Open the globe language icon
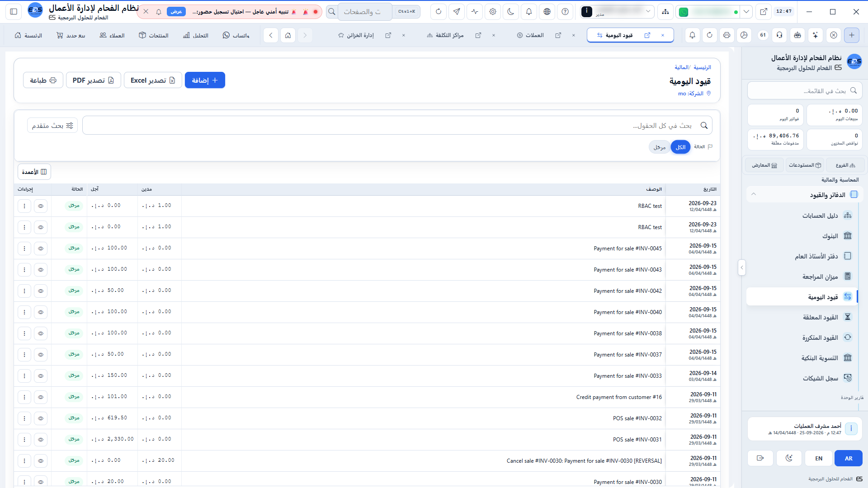Screen dimensions: 868x488 point(547,12)
